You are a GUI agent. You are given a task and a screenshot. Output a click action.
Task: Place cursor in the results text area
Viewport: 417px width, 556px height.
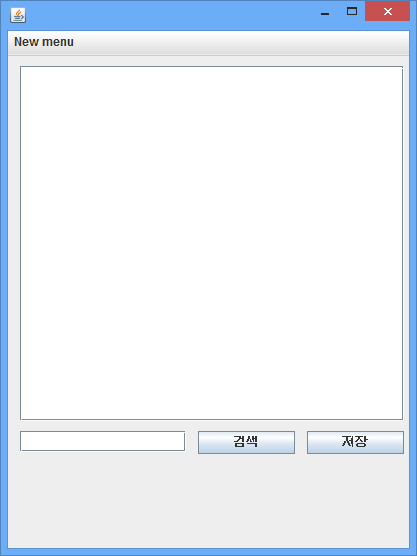point(211,243)
